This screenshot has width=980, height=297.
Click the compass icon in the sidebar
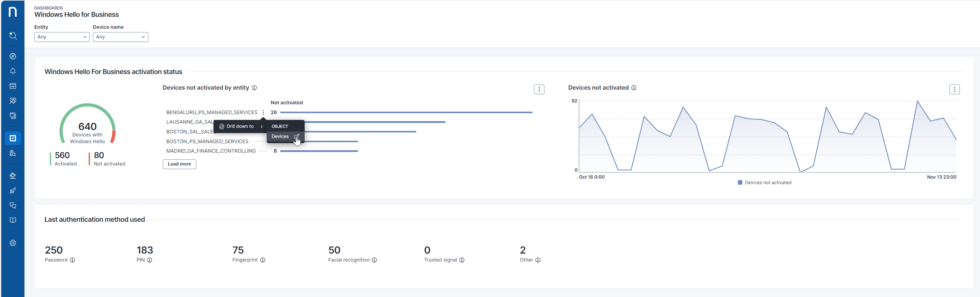click(x=13, y=56)
